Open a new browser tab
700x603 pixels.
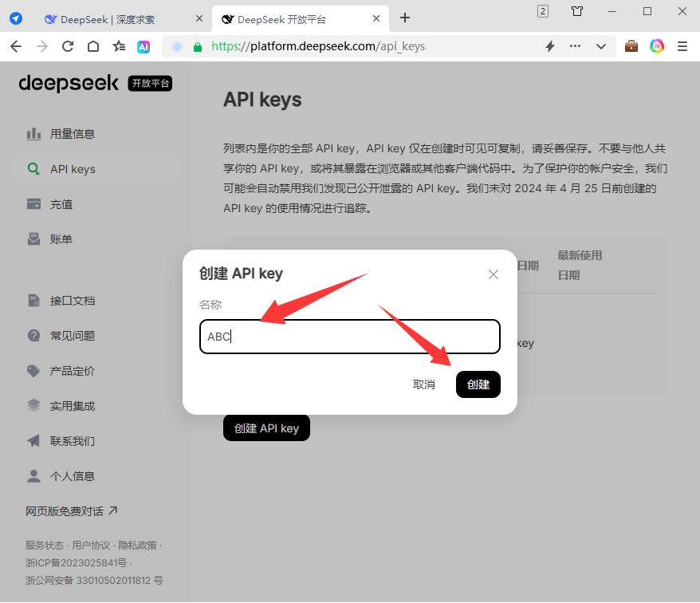[405, 18]
